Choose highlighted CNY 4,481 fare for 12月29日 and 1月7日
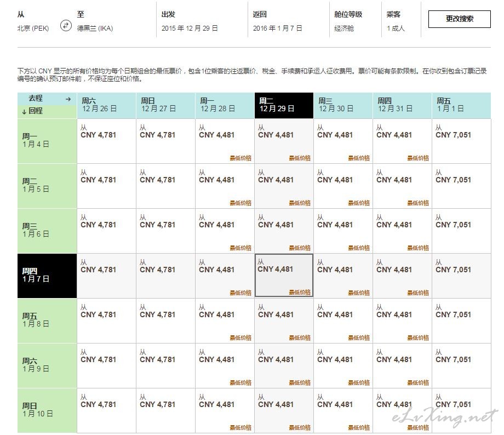504x435 pixels. [284, 275]
